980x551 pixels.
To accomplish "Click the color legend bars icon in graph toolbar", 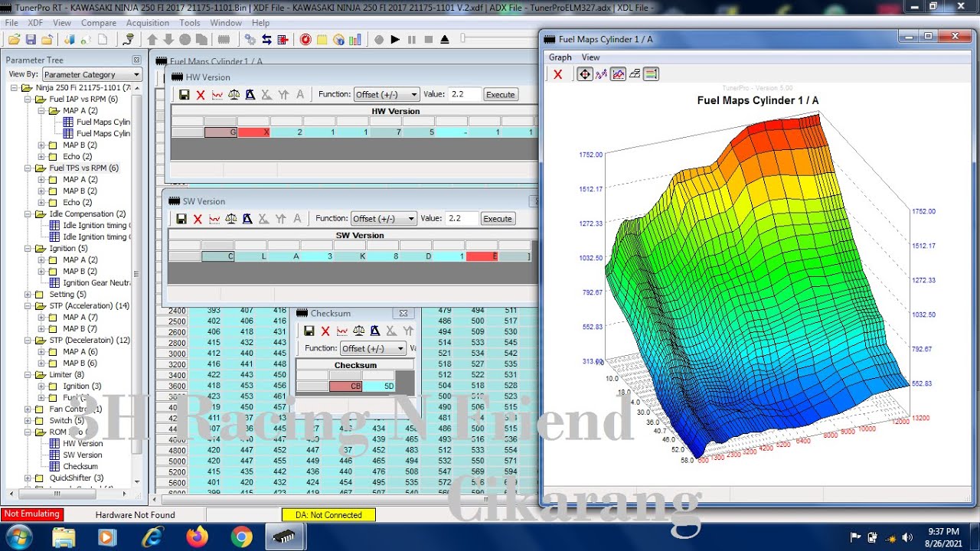I will (651, 74).
